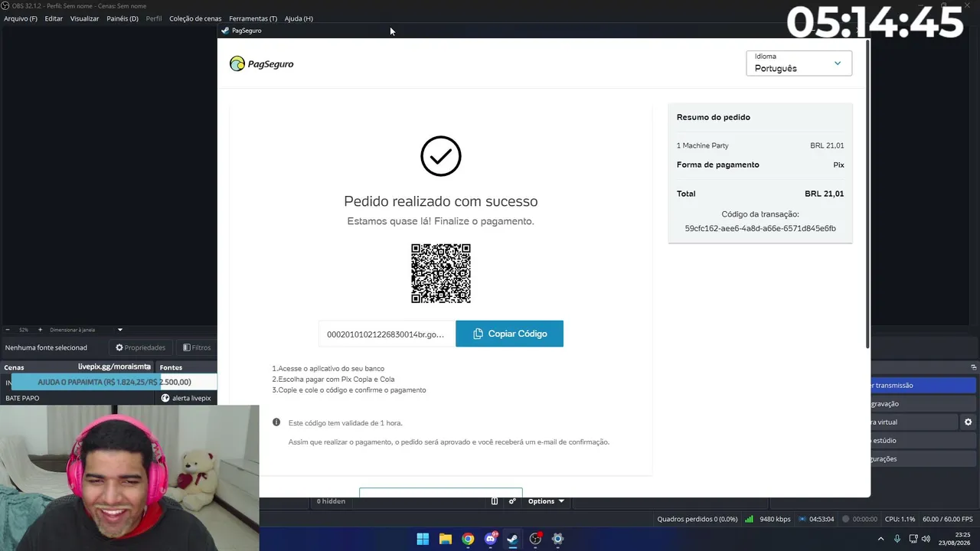Click the order success checkmark icon
The image size is (980, 551).
pos(441,156)
